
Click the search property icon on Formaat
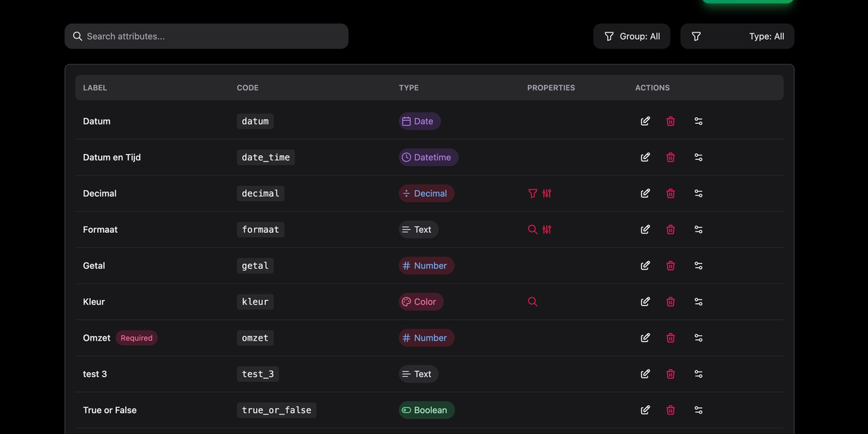coord(533,230)
